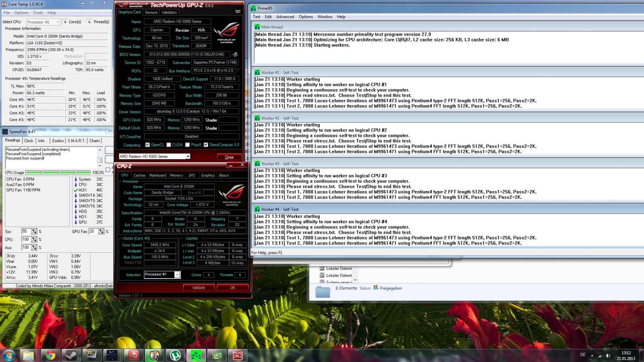Open the Select CPU Processor #0 dropdown
Image resolution: width=644 pixels, height=362 pixels.
click(58, 22)
